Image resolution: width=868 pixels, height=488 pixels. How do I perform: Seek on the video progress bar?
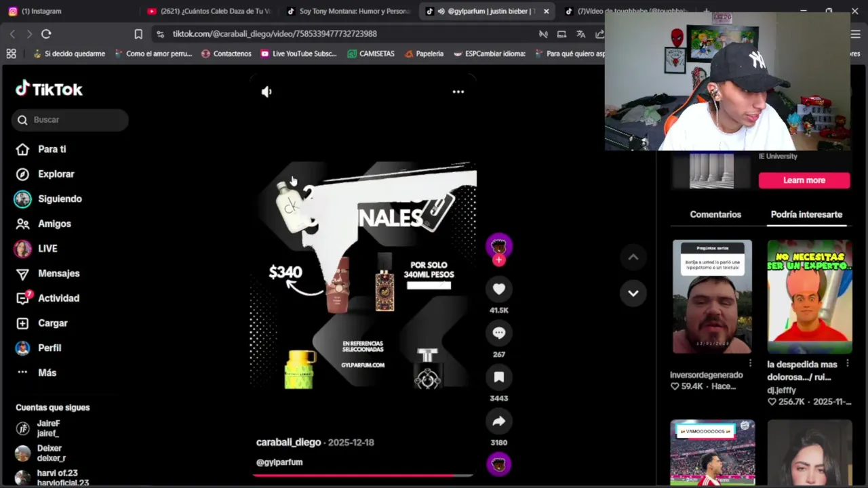pyautogui.click(x=363, y=475)
